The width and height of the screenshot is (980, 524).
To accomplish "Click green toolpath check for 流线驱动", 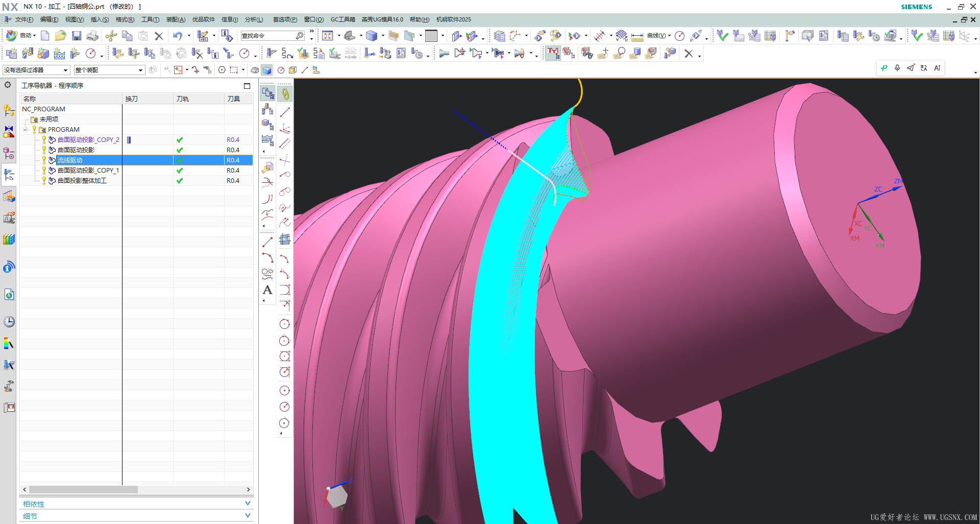I will (x=180, y=160).
